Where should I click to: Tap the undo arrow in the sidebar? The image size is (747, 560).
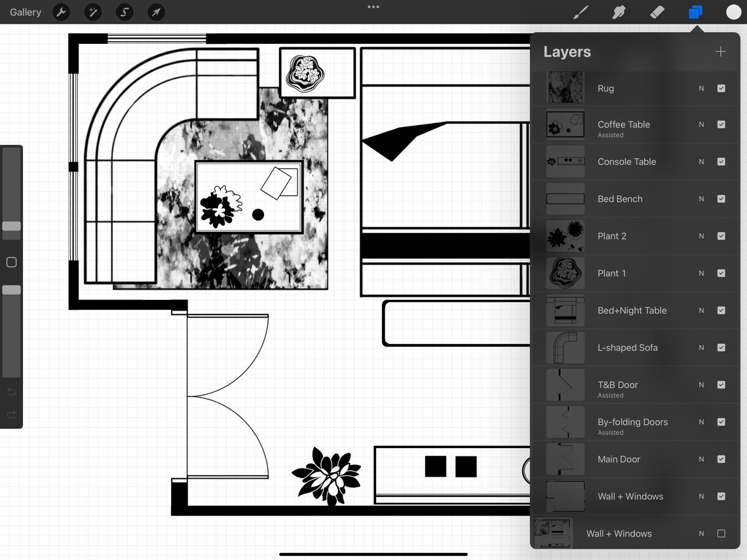pyautogui.click(x=11, y=392)
